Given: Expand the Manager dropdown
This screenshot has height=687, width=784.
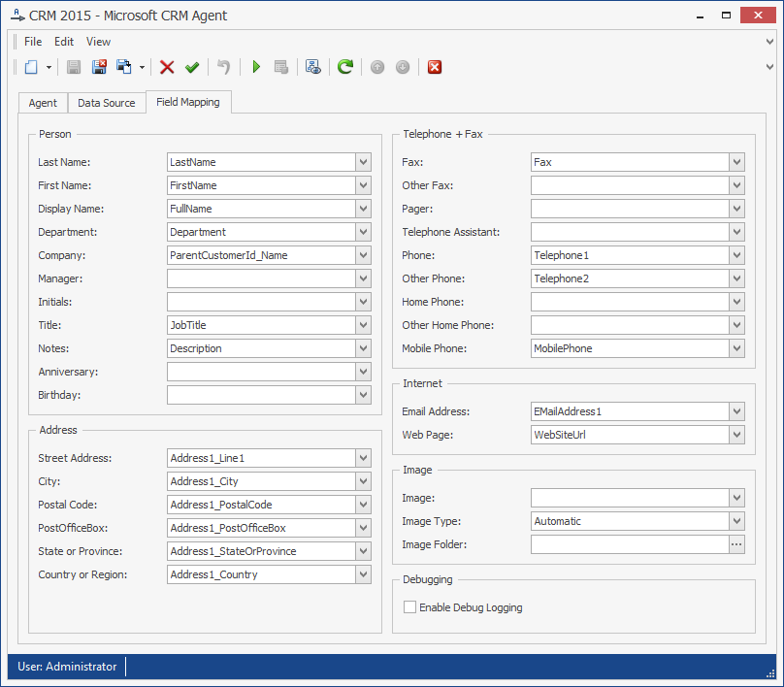Looking at the screenshot, I should [364, 278].
